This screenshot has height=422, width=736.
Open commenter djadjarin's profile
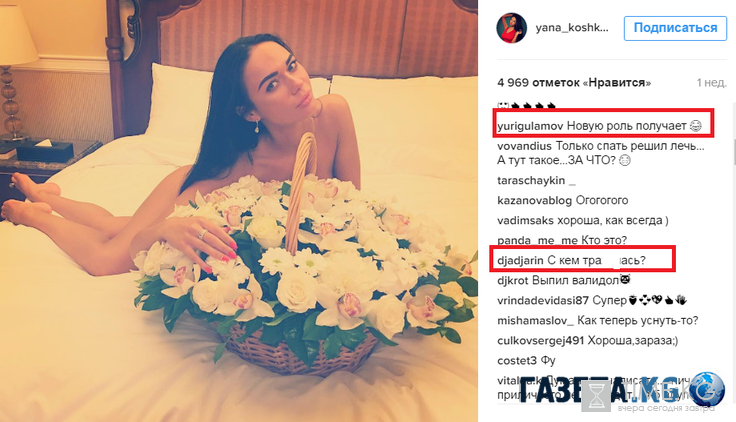click(x=520, y=260)
